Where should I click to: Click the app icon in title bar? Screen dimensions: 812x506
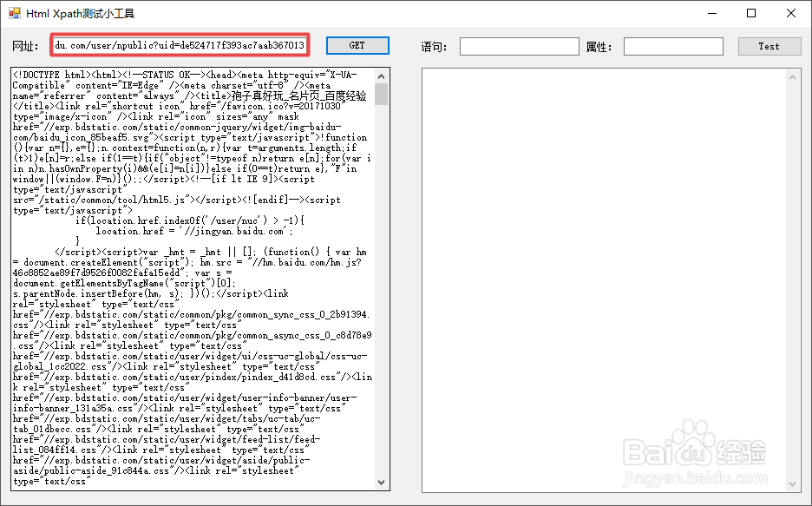[15, 13]
